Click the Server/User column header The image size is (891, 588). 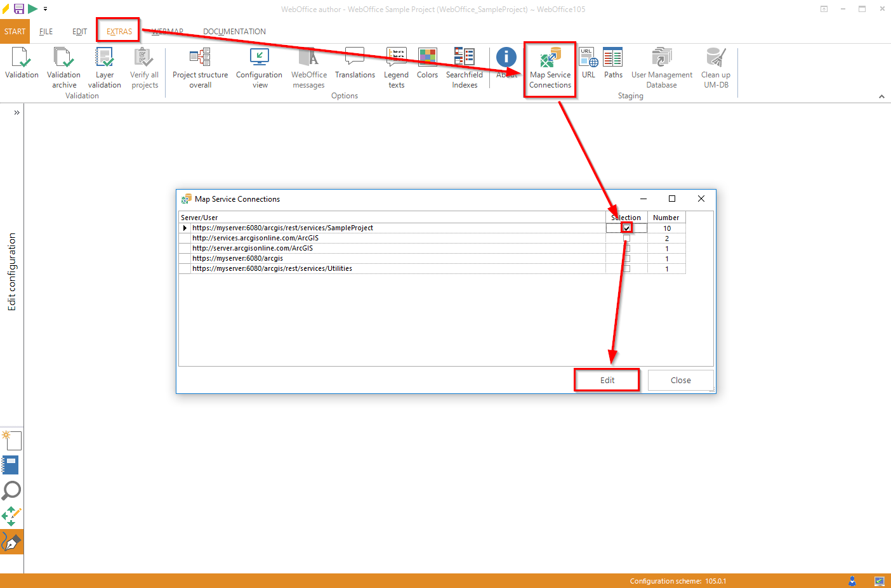(392, 218)
